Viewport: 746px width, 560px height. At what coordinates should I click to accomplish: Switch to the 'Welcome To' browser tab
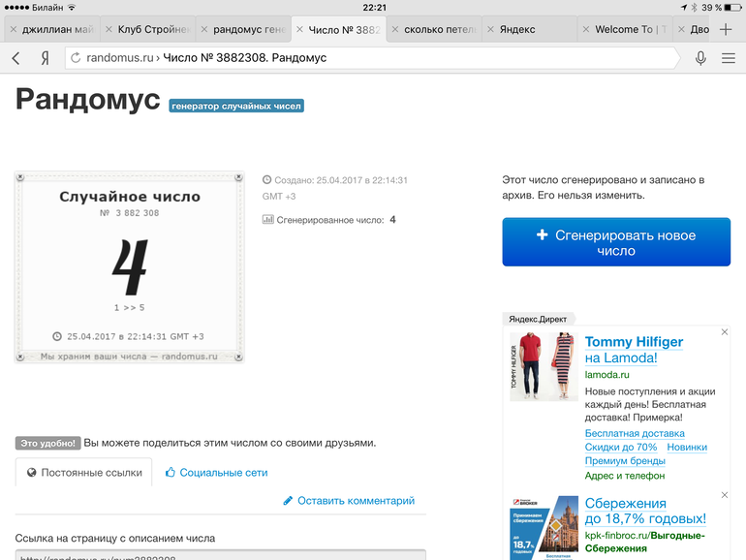(630, 30)
